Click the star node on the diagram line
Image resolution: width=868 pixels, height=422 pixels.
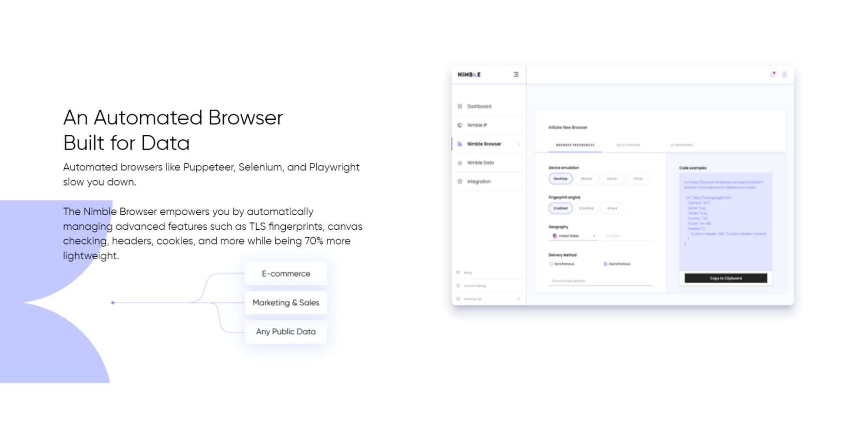pyautogui.click(x=113, y=303)
